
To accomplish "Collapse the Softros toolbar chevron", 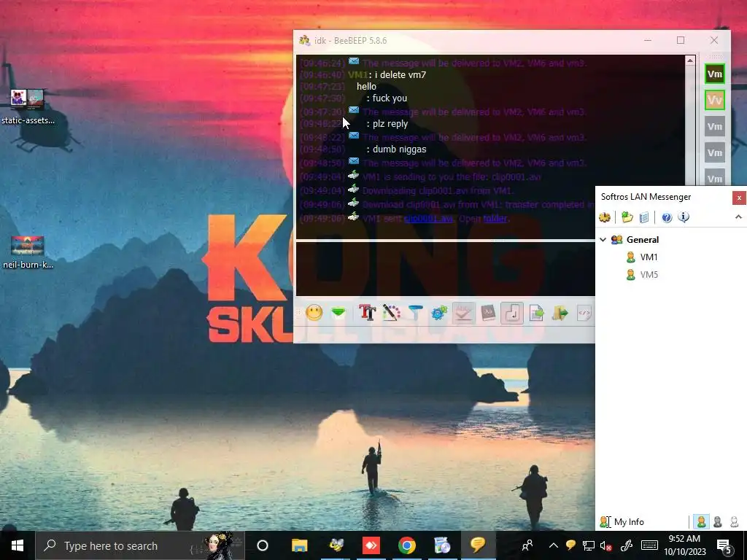I will [738, 217].
